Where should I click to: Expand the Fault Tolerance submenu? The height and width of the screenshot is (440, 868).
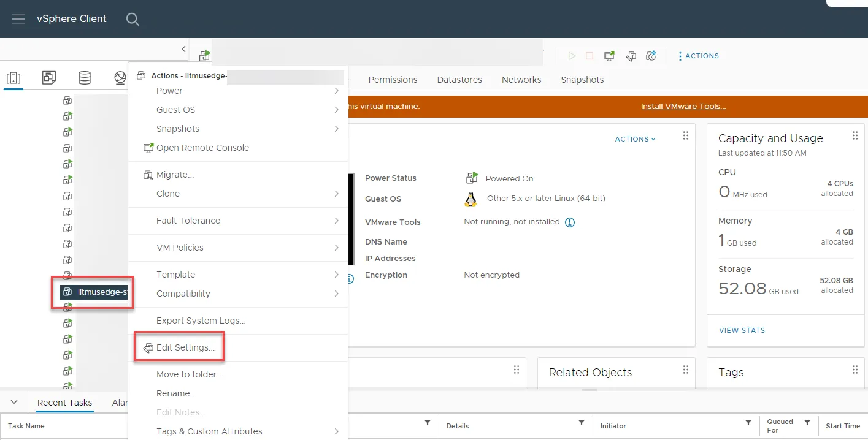tap(238, 221)
